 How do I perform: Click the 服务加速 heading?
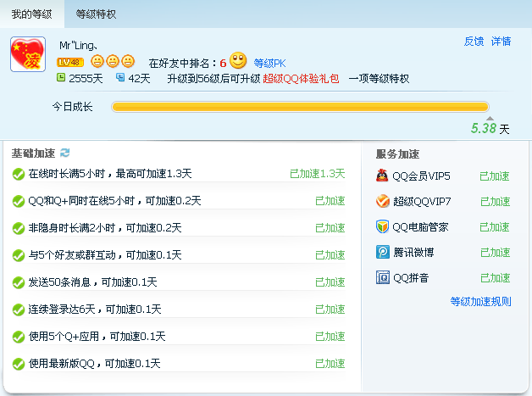click(x=397, y=153)
